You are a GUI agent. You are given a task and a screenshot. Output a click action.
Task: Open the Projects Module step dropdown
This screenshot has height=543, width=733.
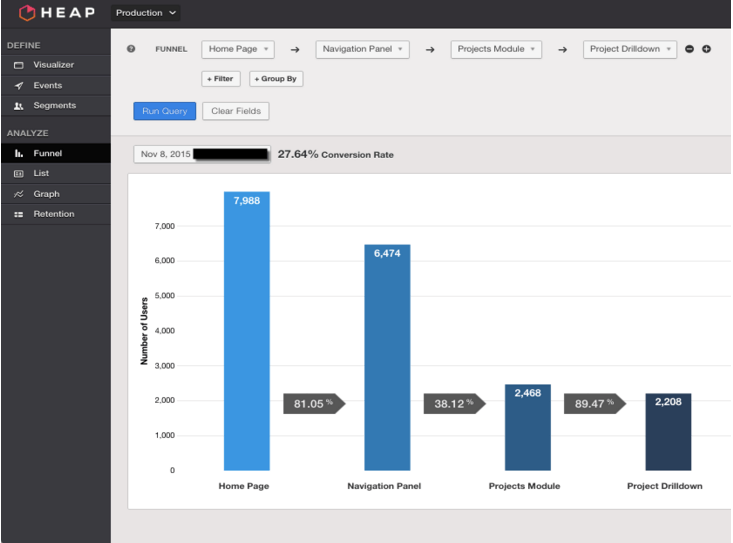[497, 49]
